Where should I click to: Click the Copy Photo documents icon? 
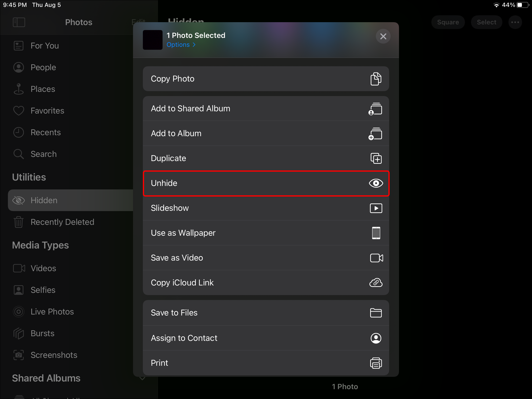pos(376,79)
